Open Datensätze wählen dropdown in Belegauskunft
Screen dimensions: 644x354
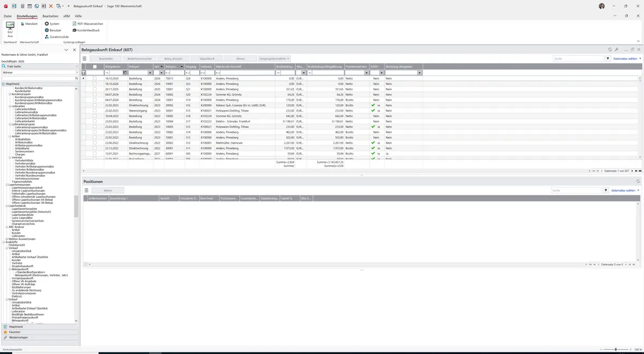627,58
